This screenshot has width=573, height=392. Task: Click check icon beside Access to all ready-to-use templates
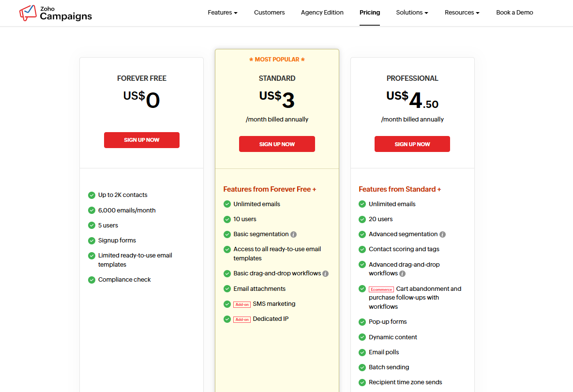click(x=227, y=250)
